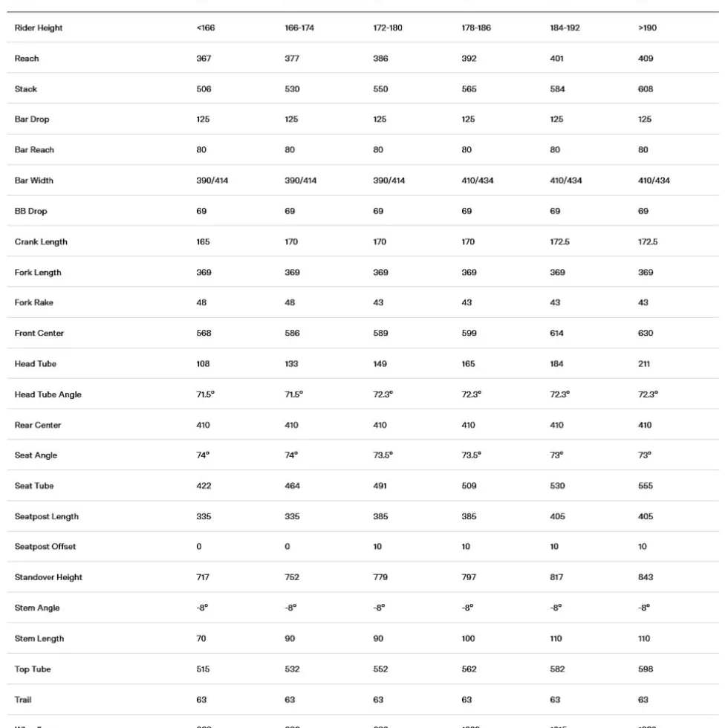728x728 pixels.
Task: Select the Seatpost Offset label
Action: (x=45, y=547)
